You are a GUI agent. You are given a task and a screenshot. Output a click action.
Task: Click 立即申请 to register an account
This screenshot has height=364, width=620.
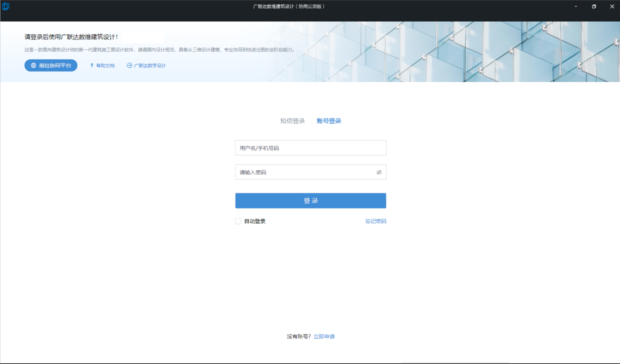pyautogui.click(x=324, y=337)
